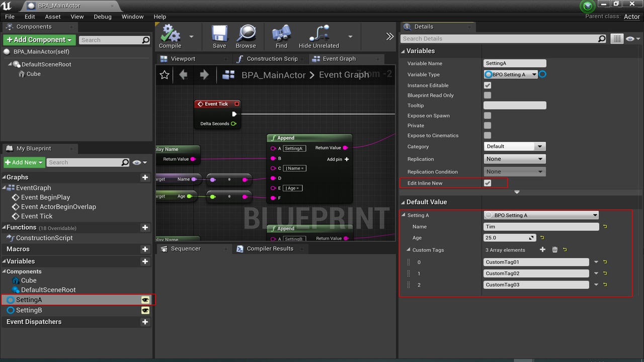Empty Custom Tags array with trash icon
644x362 pixels.
[x=555, y=249]
